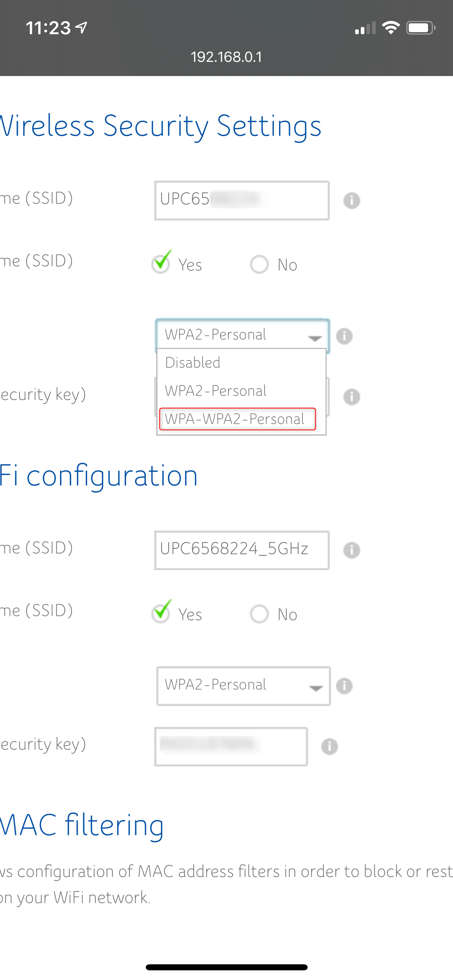Viewport: 453px width, 980px height.
Task: Choose WPA-WPA2-Personal from dropdown list
Action: coord(237,419)
